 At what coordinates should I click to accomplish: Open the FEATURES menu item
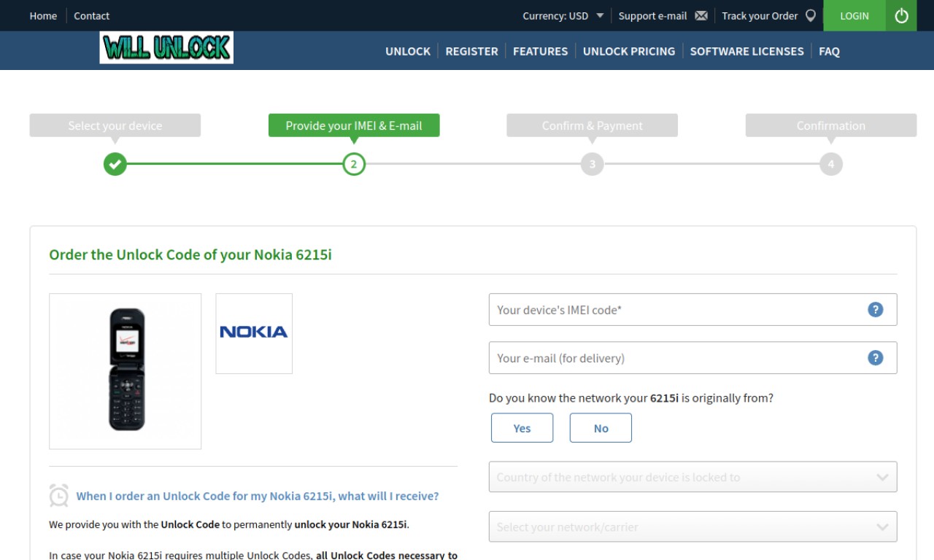[540, 51]
